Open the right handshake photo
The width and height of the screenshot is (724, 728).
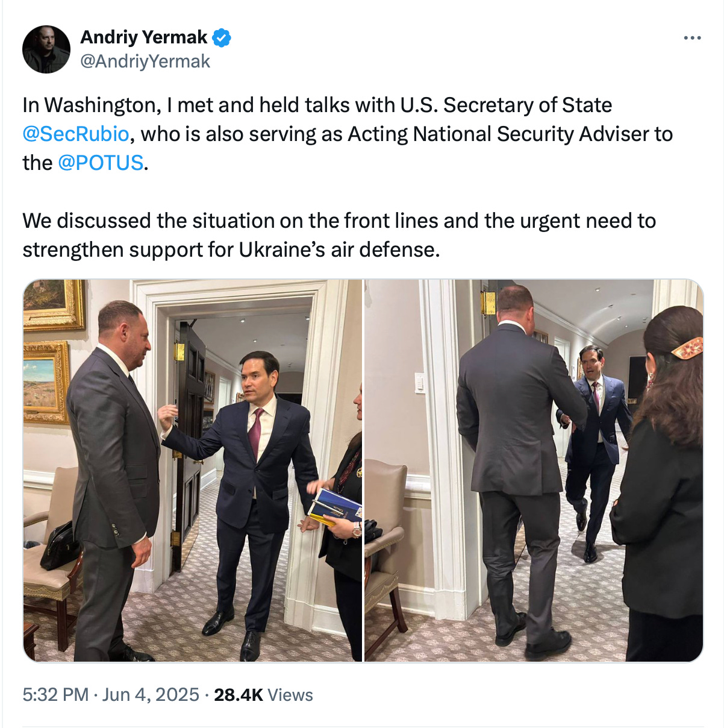534,470
